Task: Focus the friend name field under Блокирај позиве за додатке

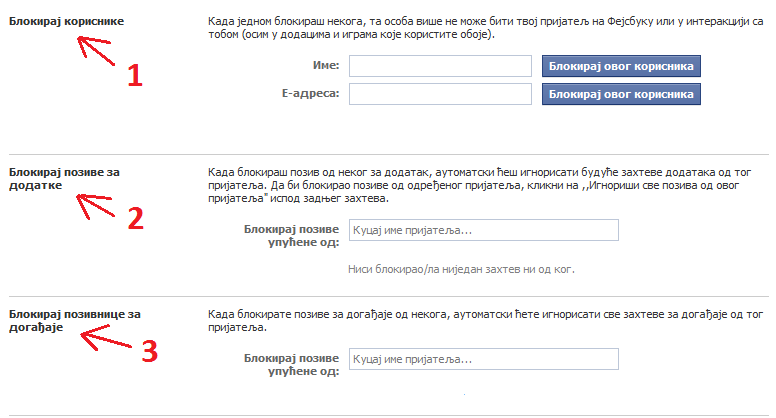Action: pyautogui.click(x=484, y=230)
